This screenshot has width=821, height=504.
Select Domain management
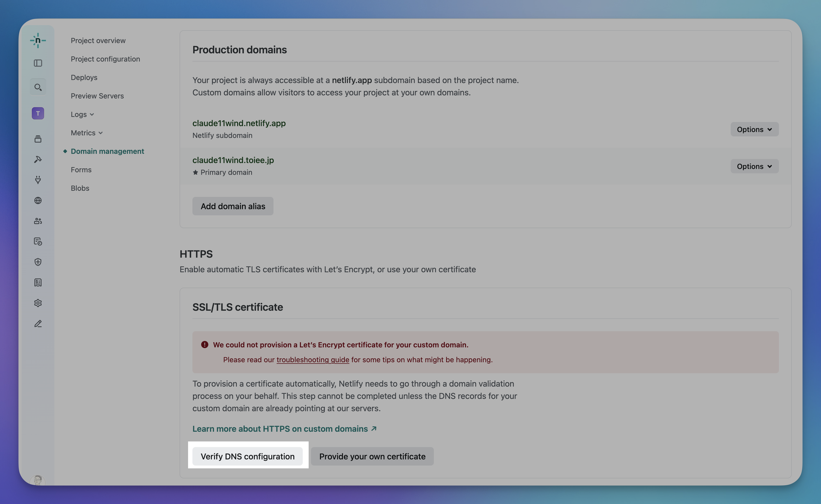coord(107,151)
